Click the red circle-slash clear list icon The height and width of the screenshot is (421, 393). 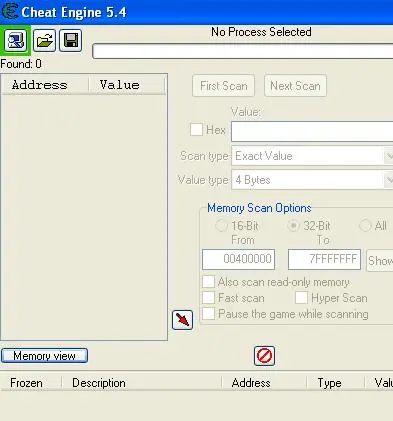point(264,356)
